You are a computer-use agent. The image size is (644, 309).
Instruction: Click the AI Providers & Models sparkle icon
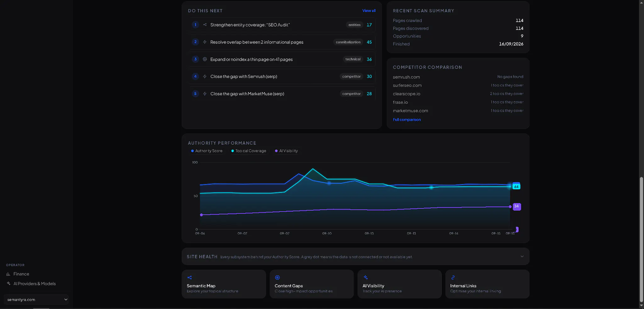[x=8, y=284]
